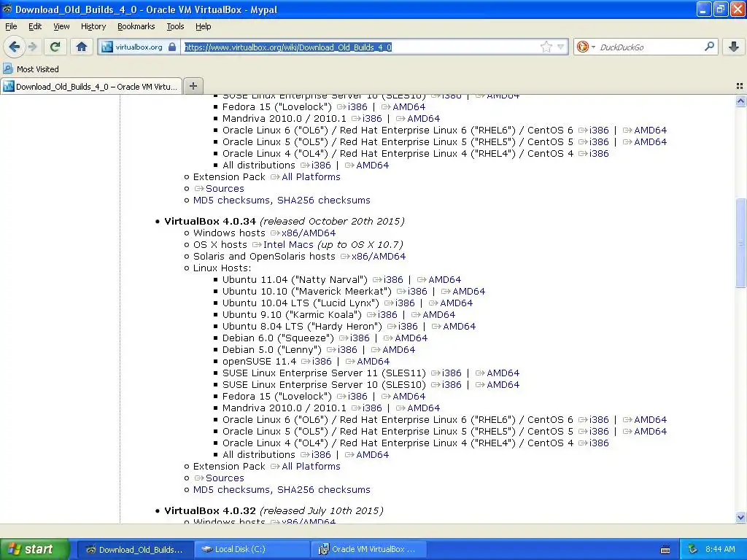Open the Downloads arrow button
The height and width of the screenshot is (560, 747).
[x=734, y=47]
